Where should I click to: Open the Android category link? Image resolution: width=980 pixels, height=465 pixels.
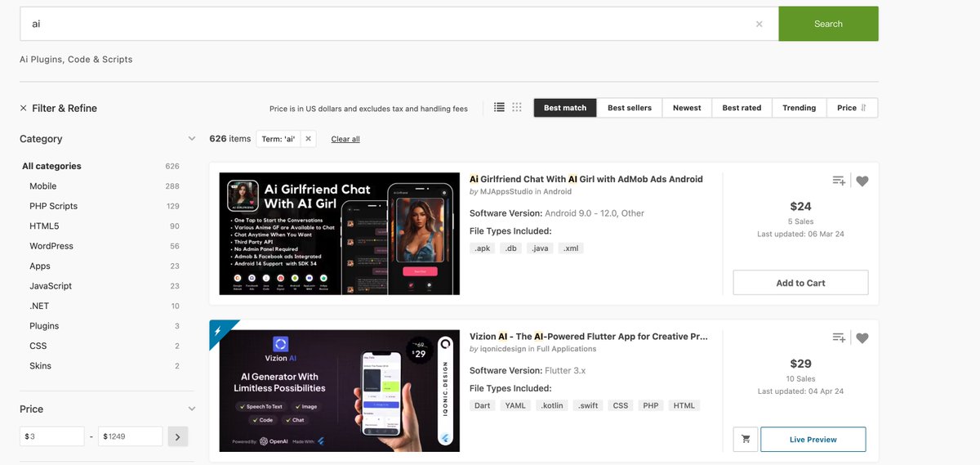[x=558, y=191]
